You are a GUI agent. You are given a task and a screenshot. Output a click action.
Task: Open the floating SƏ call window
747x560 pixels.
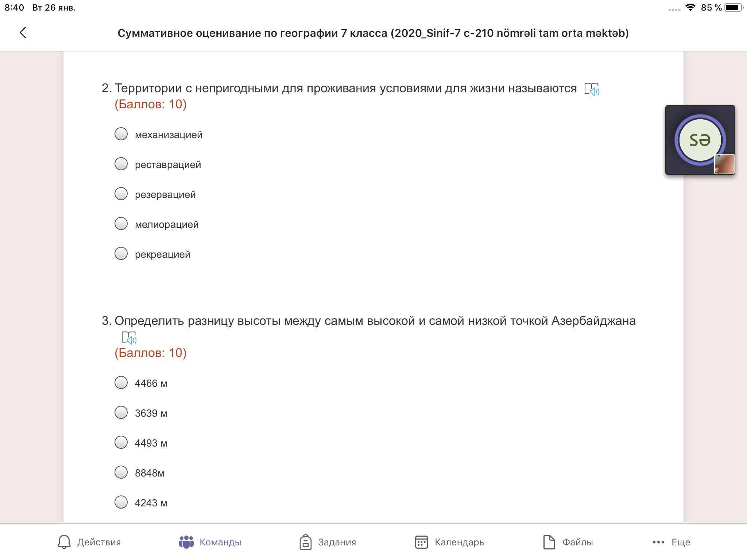coord(700,140)
